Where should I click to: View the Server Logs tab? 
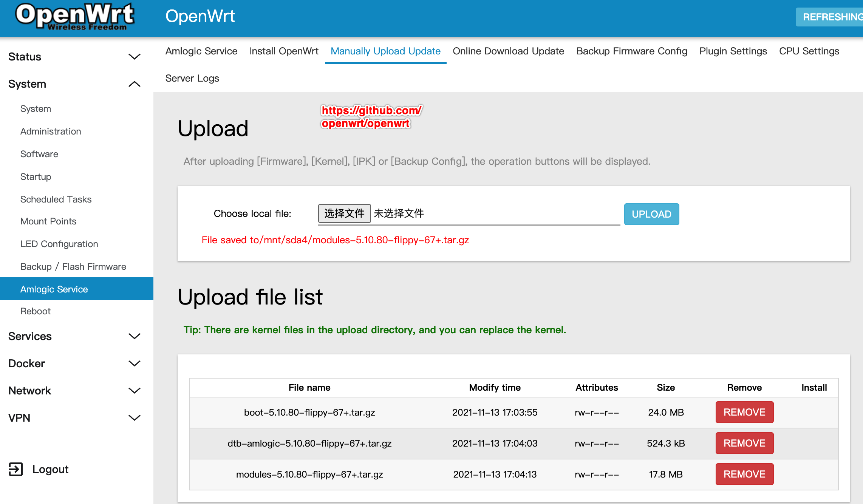click(x=192, y=78)
